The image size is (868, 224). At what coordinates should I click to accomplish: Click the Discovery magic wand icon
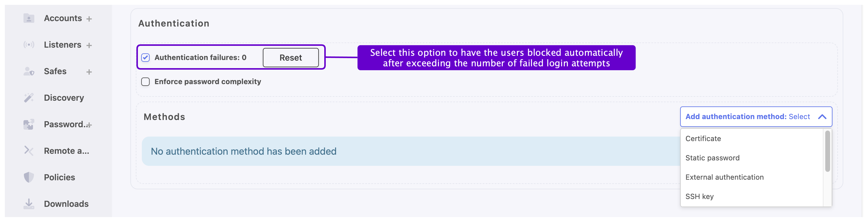tap(29, 98)
